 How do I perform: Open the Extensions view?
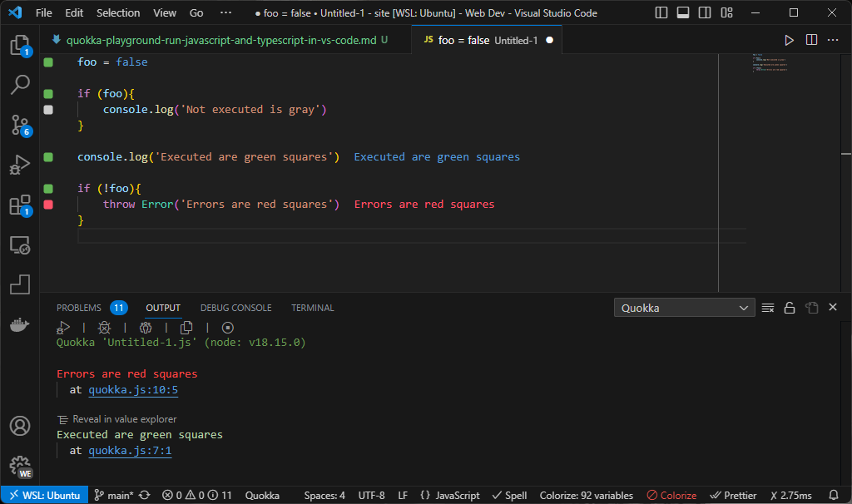[20, 205]
